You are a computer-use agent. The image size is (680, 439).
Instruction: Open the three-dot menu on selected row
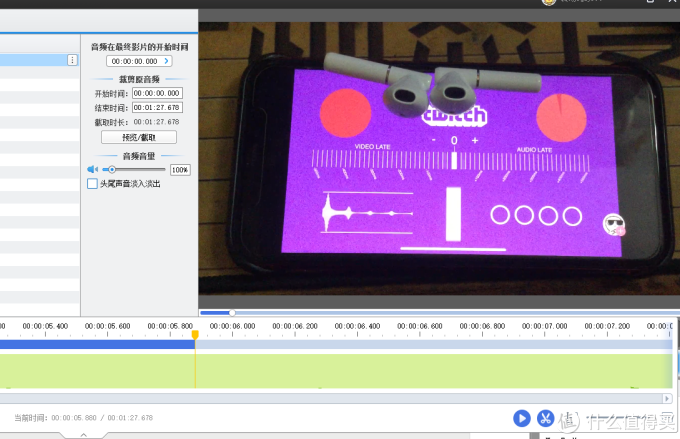[x=72, y=60]
